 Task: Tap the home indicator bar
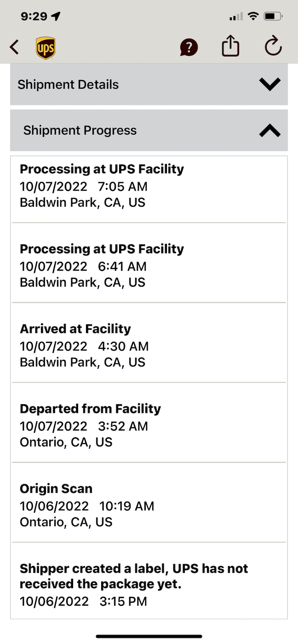(149, 637)
